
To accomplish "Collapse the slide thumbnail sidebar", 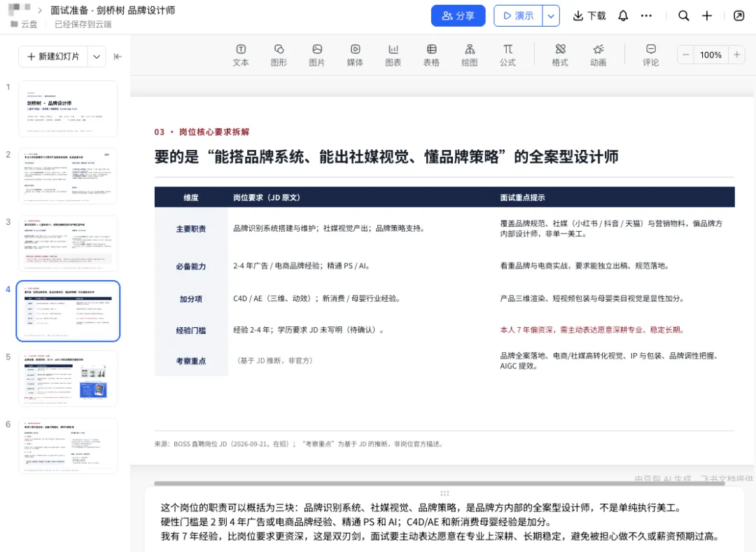I will (x=118, y=57).
